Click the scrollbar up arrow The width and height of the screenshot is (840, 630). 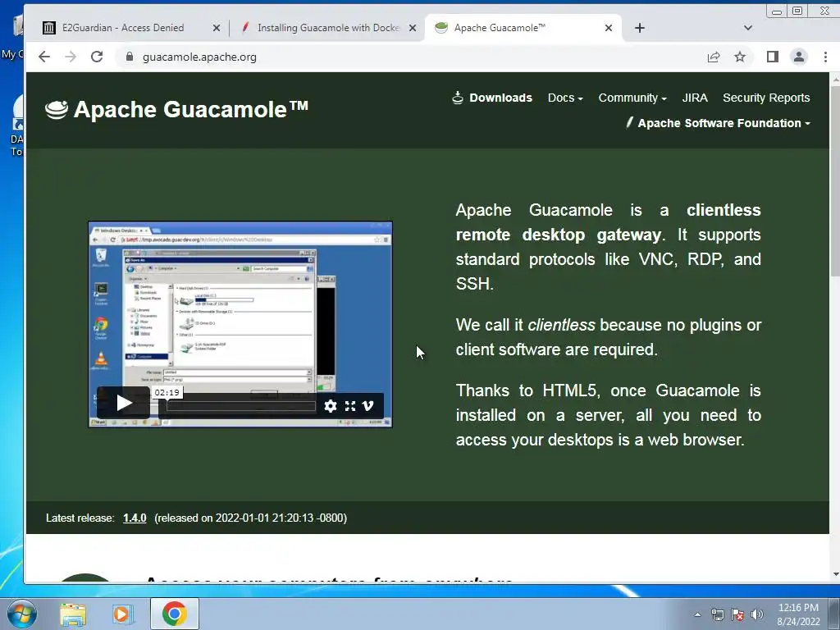[834, 80]
